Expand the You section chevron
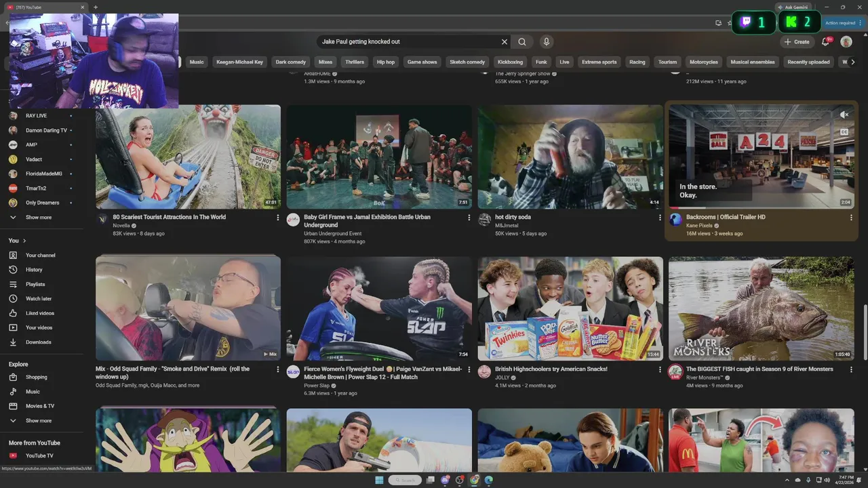The height and width of the screenshot is (488, 868). click(24, 241)
